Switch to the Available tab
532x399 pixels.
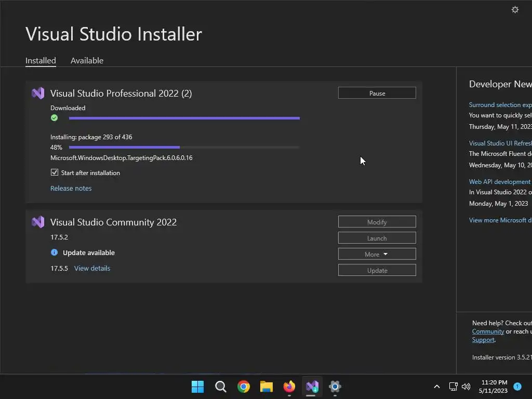click(87, 60)
